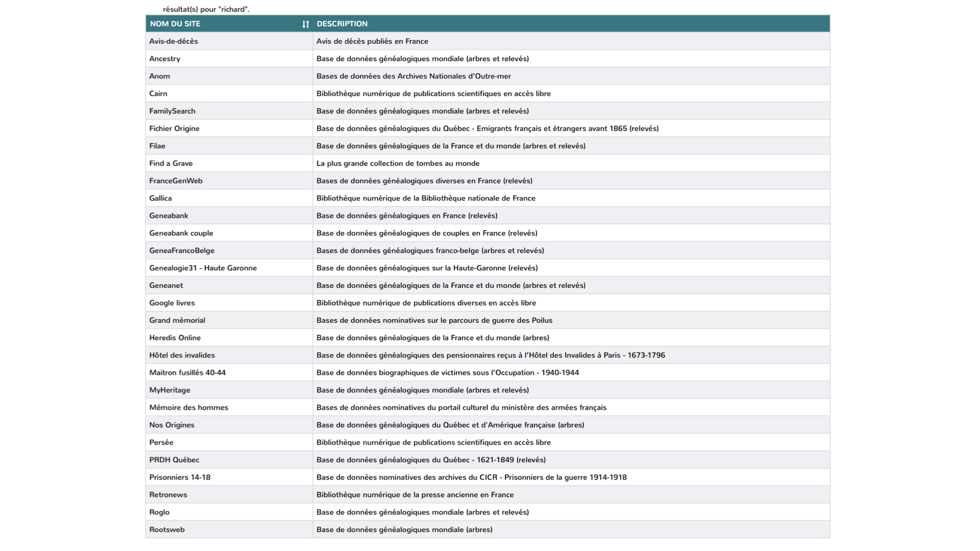Click Bibliothèque nationale de France description
980x551 pixels.
[x=426, y=198]
